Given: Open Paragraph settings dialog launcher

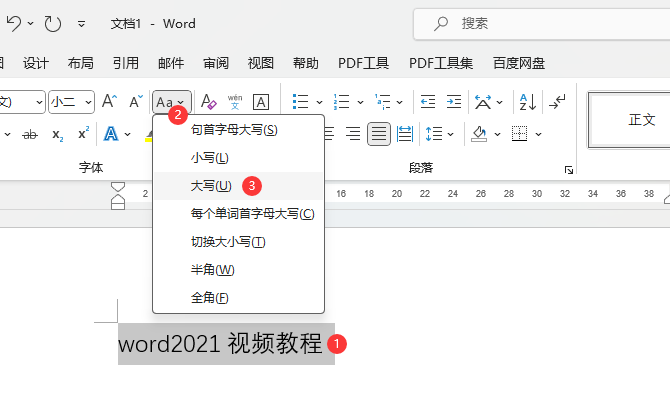Looking at the screenshot, I should (569, 170).
